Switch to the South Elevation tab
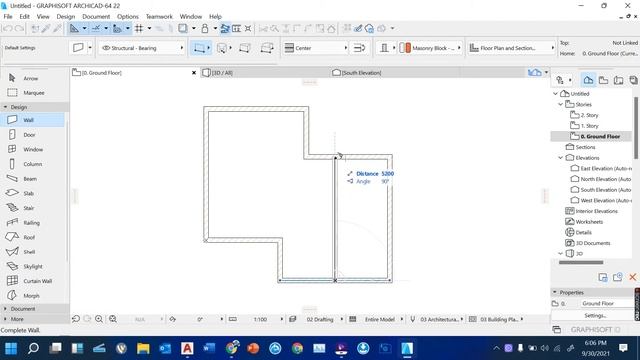640x360 pixels. pos(395,73)
